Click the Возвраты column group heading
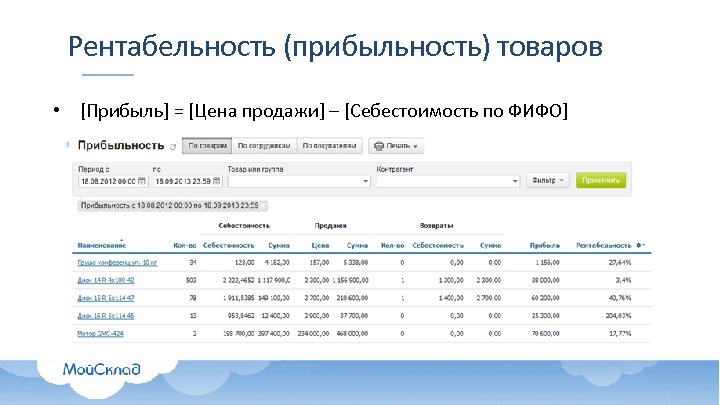 (437, 226)
